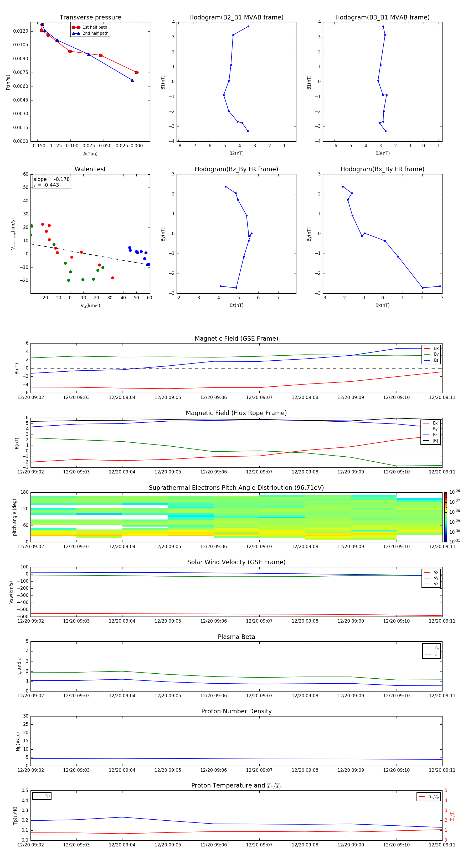Image resolution: width=473 pixels, height=868 pixels.
Task: Click the "Bz(nT)" x-axis label
Action: pos(236,305)
